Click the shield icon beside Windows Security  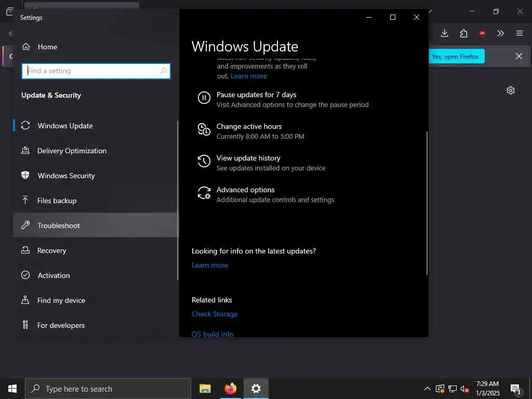(25, 175)
